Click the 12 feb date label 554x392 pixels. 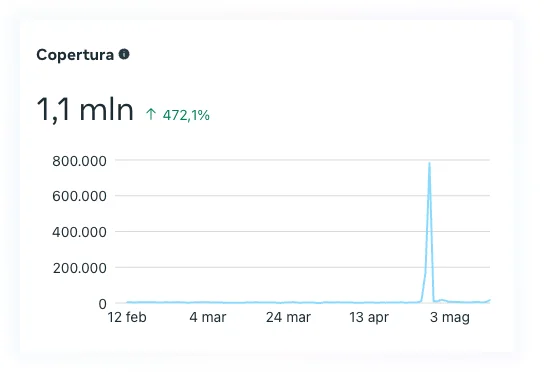coord(127,317)
